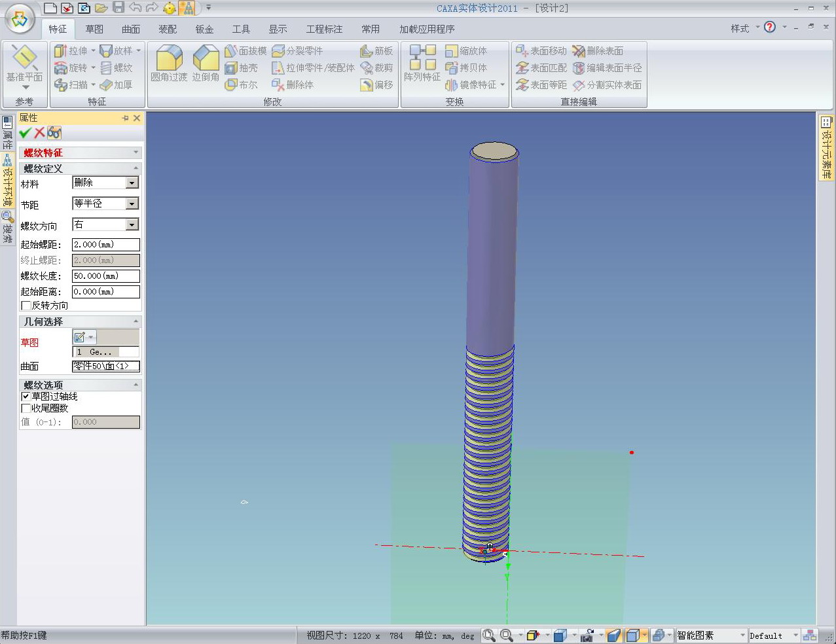Switch to the 草图 ribbon tab
This screenshot has height=644, width=836.
pyautogui.click(x=94, y=29)
